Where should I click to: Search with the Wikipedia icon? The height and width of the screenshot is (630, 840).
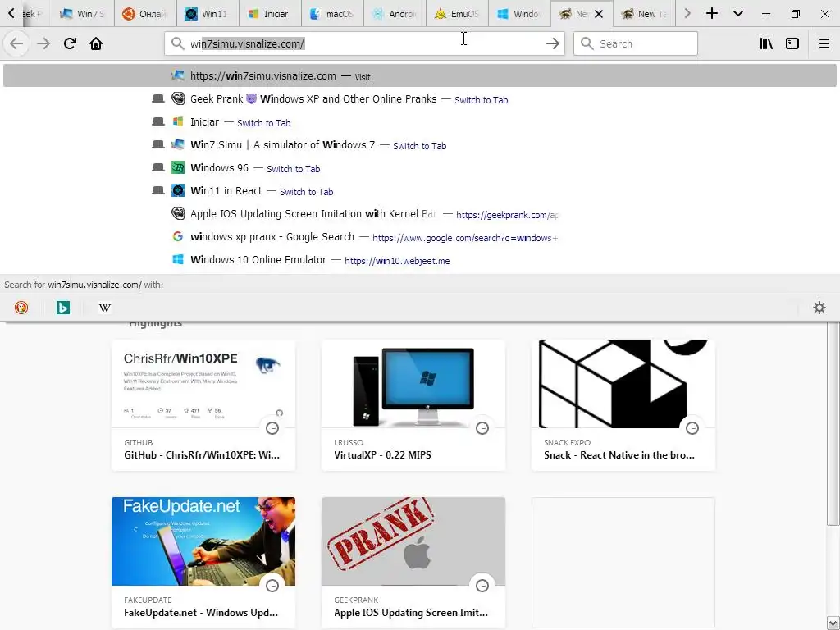pyautogui.click(x=105, y=308)
